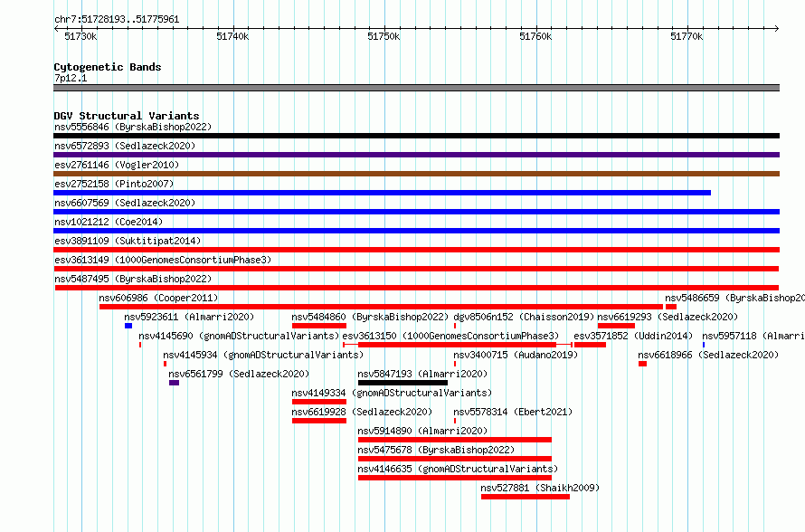Open esv3613150 (1000GenomesConsortiumPhase3) label
This screenshot has height=532, width=805.
(x=450, y=336)
